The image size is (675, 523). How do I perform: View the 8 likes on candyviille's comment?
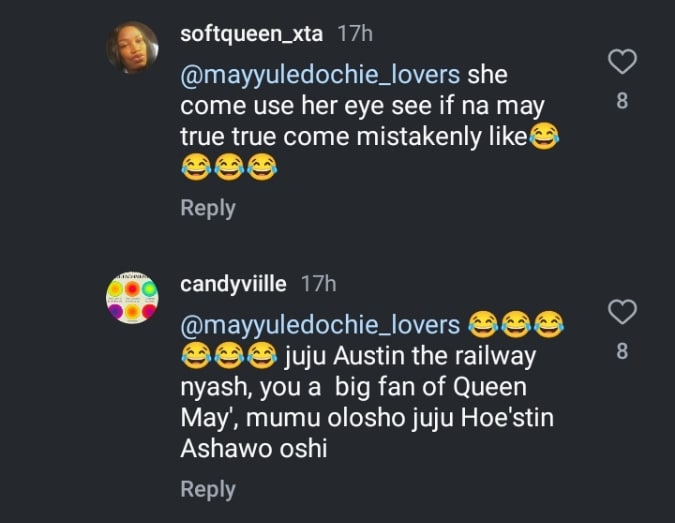(623, 350)
